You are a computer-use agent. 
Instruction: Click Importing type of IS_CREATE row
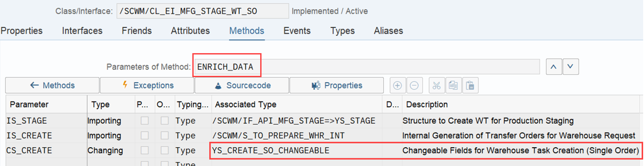click(111, 136)
